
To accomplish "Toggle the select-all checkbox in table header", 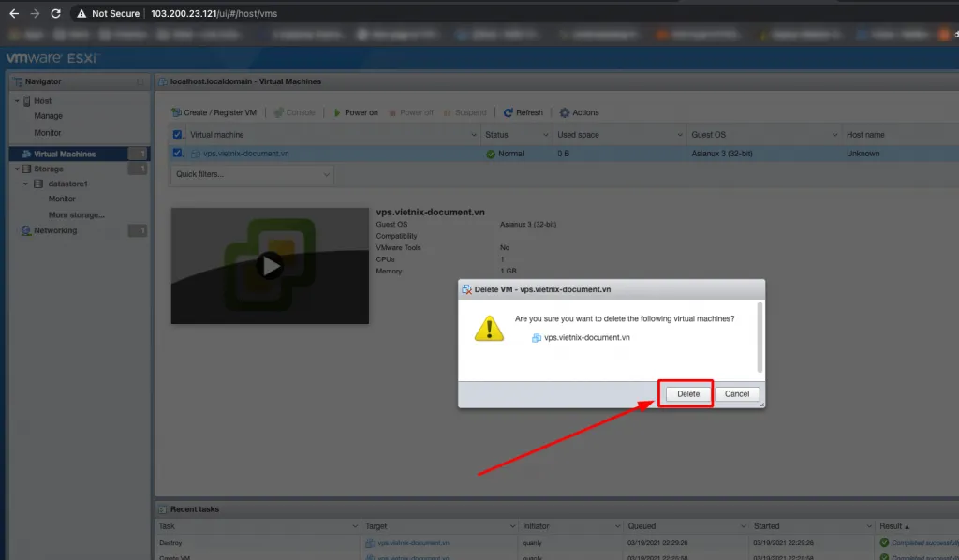I will point(177,135).
